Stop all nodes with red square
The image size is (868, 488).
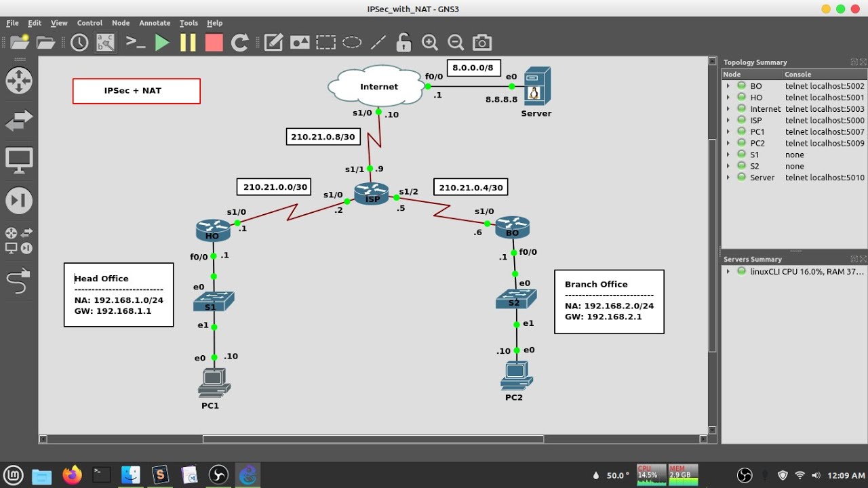coord(214,43)
